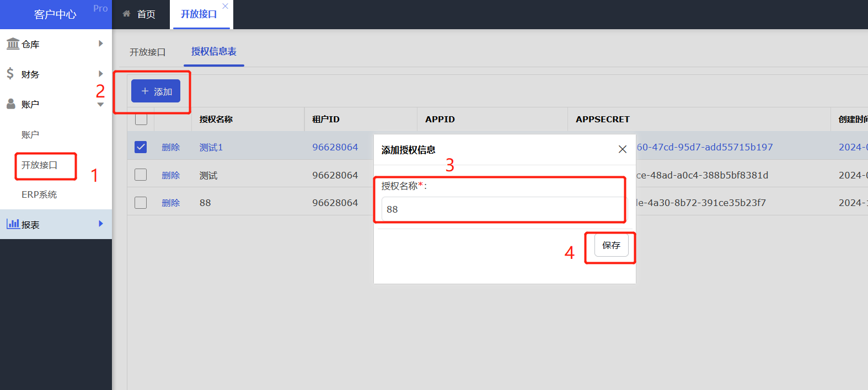Switch to the 开放接口 sub-tab
The width and height of the screenshot is (868, 390).
click(147, 52)
